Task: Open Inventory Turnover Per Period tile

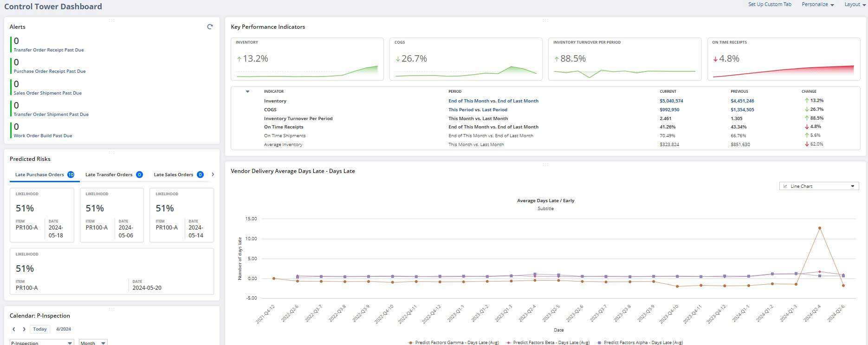Action: (625, 59)
